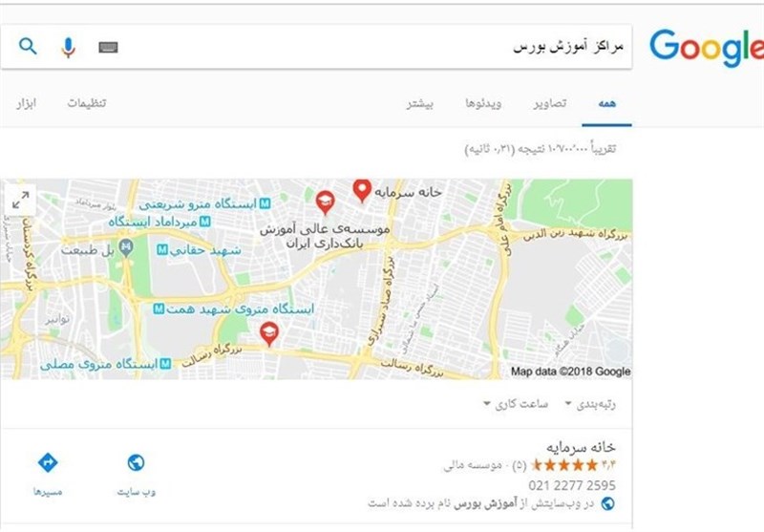Click the موسسه عالی آموزش بانکداری map pin

click(325, 202)
